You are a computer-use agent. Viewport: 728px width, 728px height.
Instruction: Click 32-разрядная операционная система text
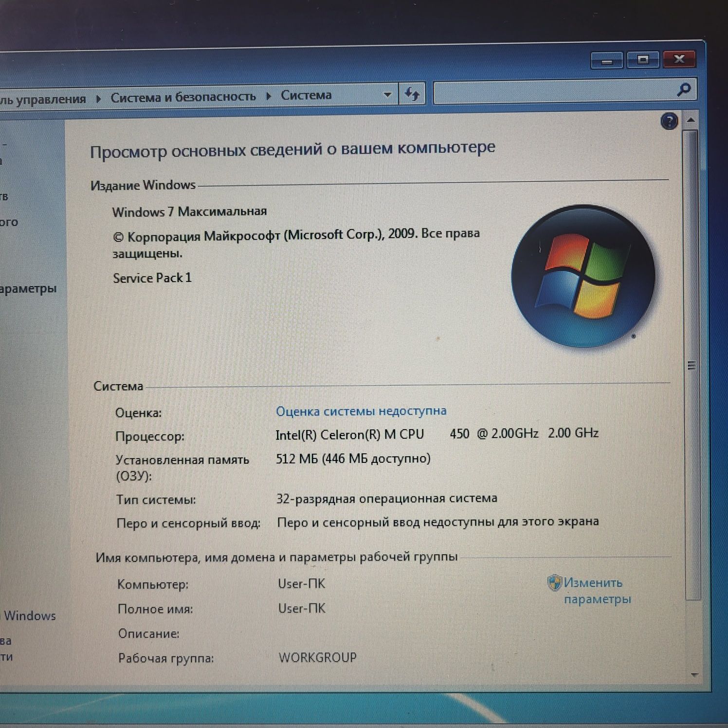387,498
